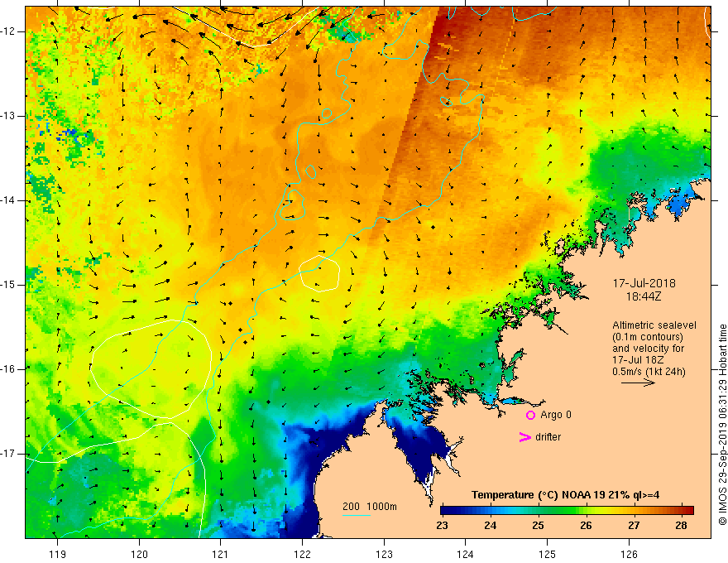Click the 'drifter' legend label
728x563 pixels.
(x=548, y=437)
